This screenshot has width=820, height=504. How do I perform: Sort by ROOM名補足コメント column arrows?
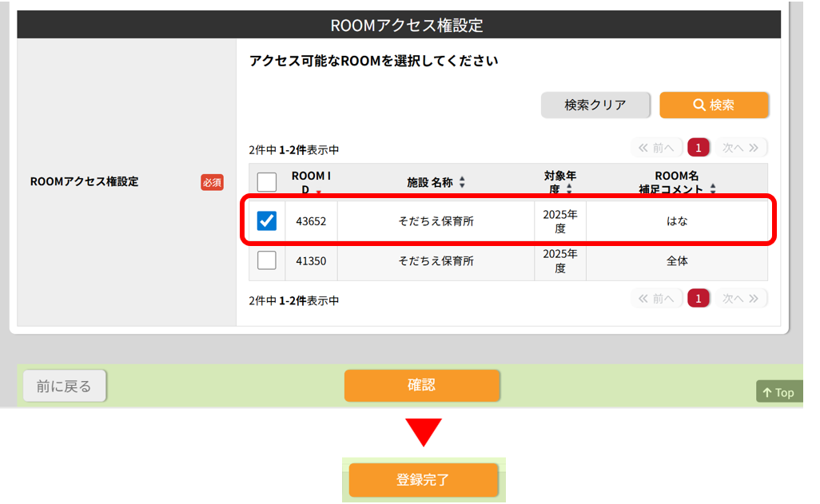tap(713, 190)
